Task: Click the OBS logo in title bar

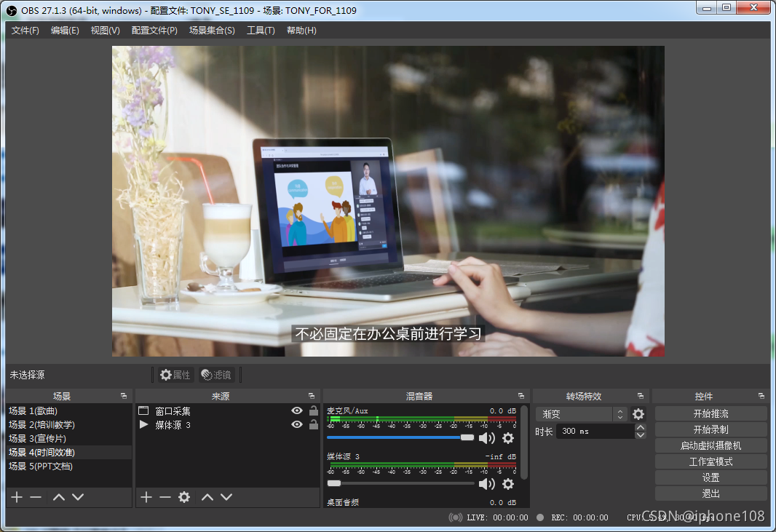Action: point(12,10)
